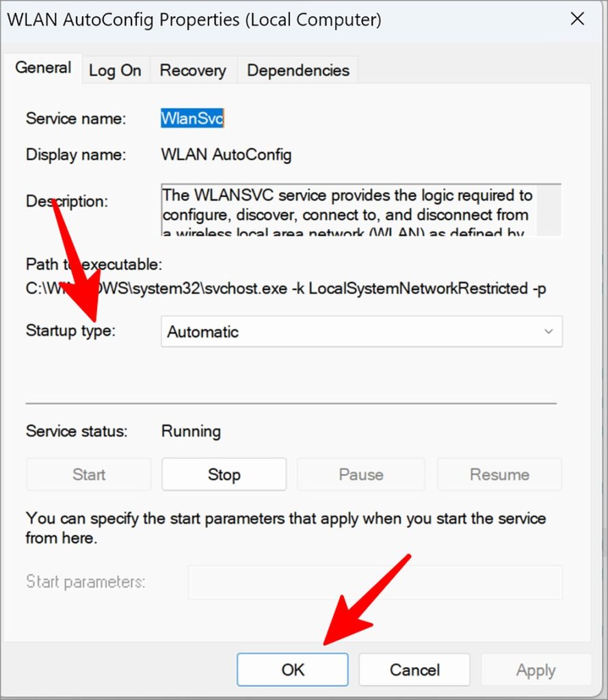Viewport: 608px width, 700px height.
Task: Click the highlighted WlanSvc service name
Action: point(192,119)
